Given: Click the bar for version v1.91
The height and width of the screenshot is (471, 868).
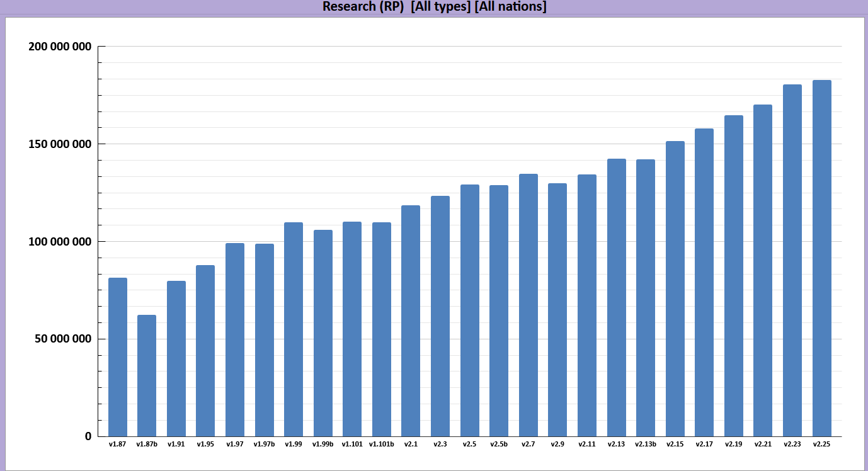Looking at the screenshot, I should click(176, 358).
